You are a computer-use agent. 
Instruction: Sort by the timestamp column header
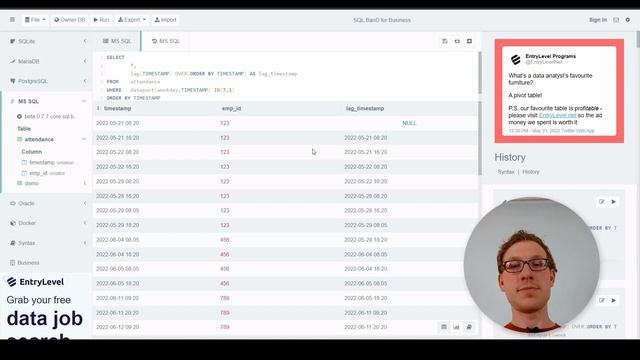[x=118, y=109]
